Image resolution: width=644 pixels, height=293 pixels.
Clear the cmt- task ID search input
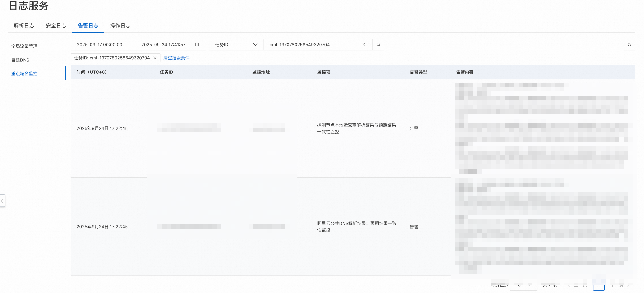tap(364, 44)
